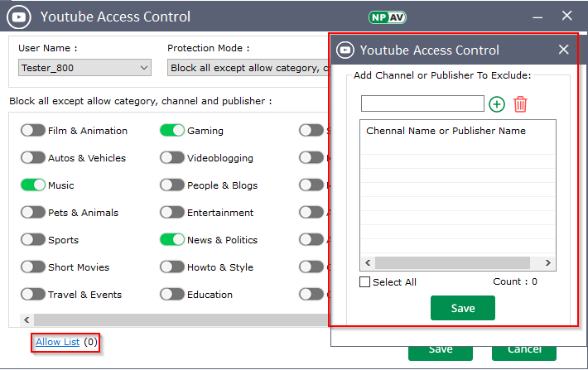Click Save button in popup dialog
The width and height of the screenshot is (588, 370).
462,308
